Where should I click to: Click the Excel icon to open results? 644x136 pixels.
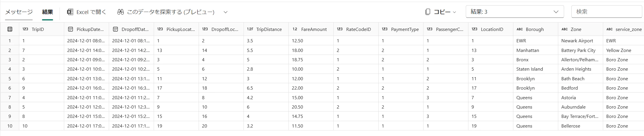[70, 12]
